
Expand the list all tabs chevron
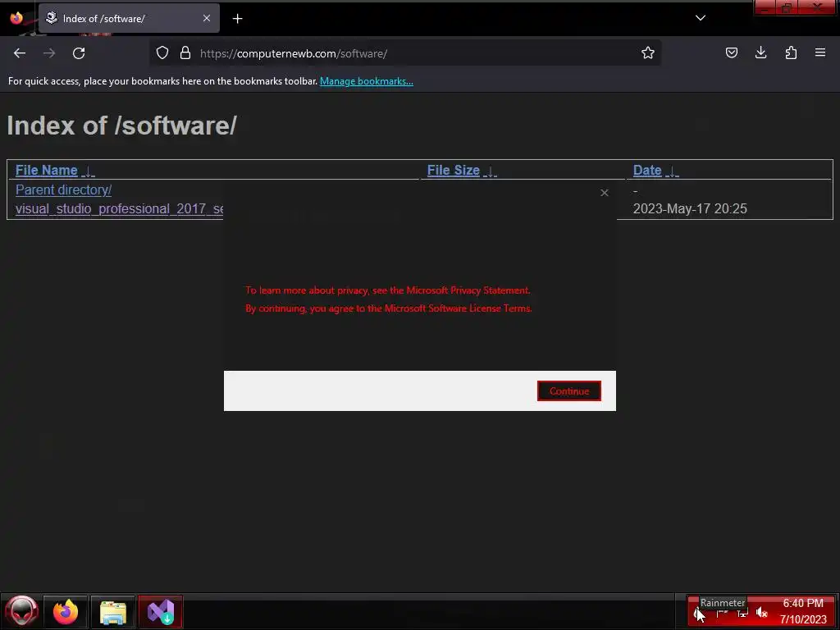(701, 18)
